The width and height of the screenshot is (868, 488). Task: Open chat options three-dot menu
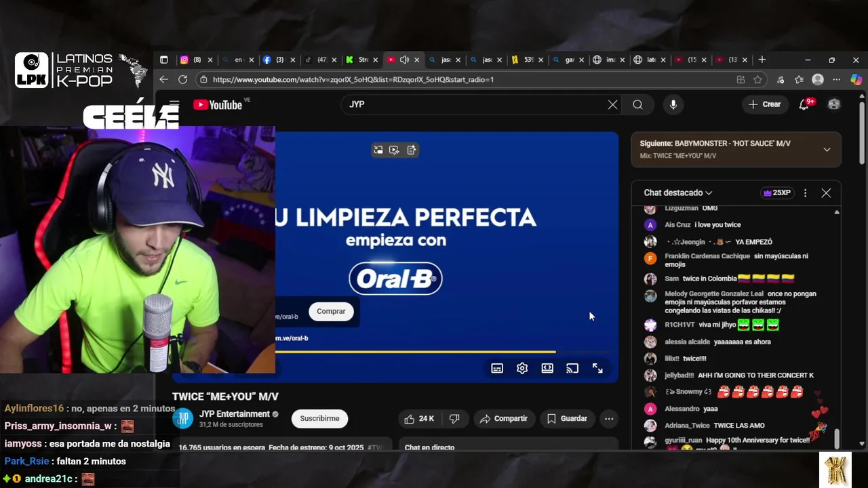pyautogui.click(x=805, y=193)
